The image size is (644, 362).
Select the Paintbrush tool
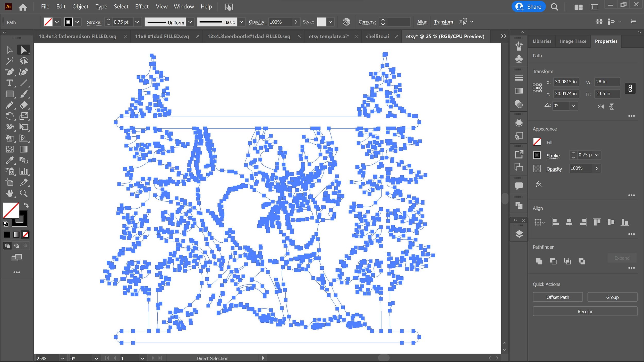pos(24,94)
